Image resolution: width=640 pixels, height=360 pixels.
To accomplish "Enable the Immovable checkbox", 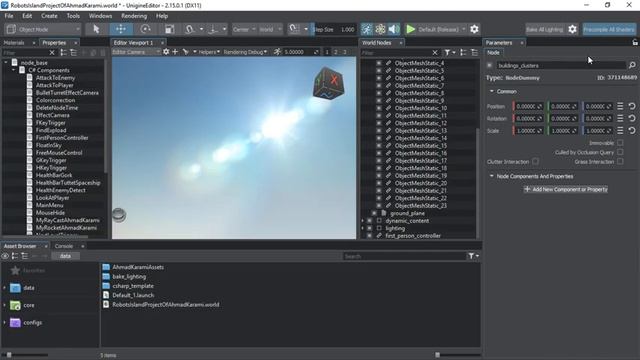I will pos(620,143).
